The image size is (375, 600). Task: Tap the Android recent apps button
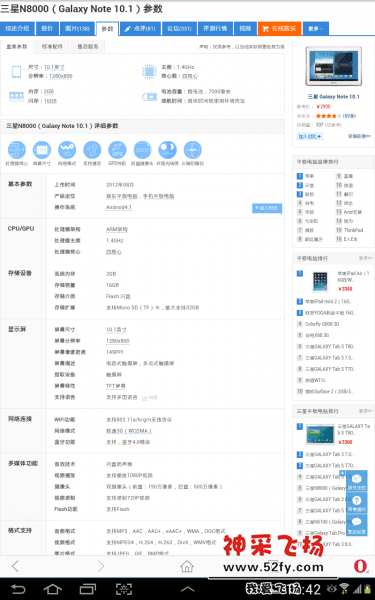(88, 589)
